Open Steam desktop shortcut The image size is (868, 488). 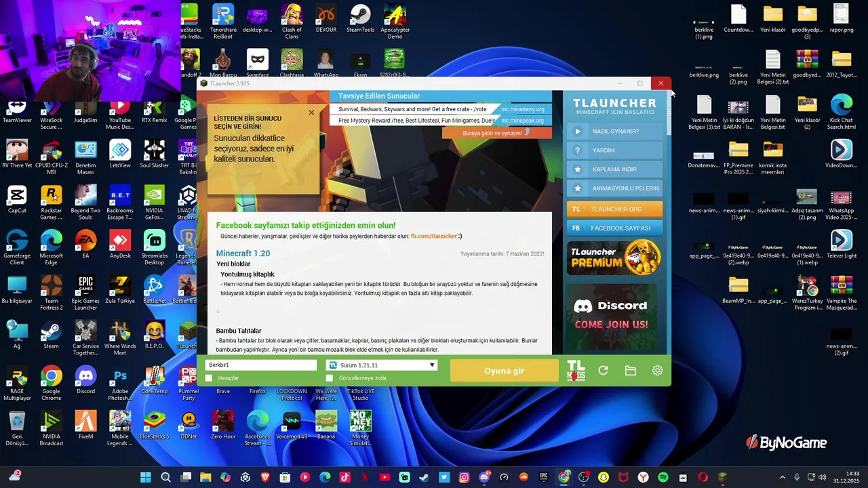[x=51, y=335]
